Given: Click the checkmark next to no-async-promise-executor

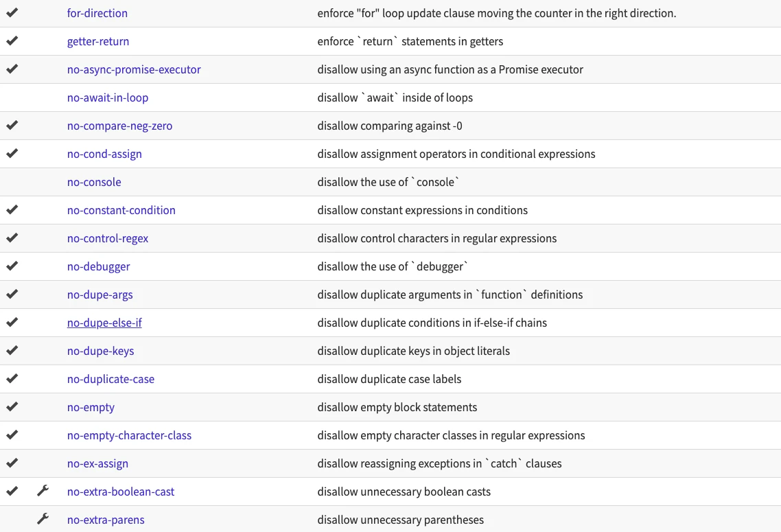Looking at the screenshot, I should tap(12, 69).
